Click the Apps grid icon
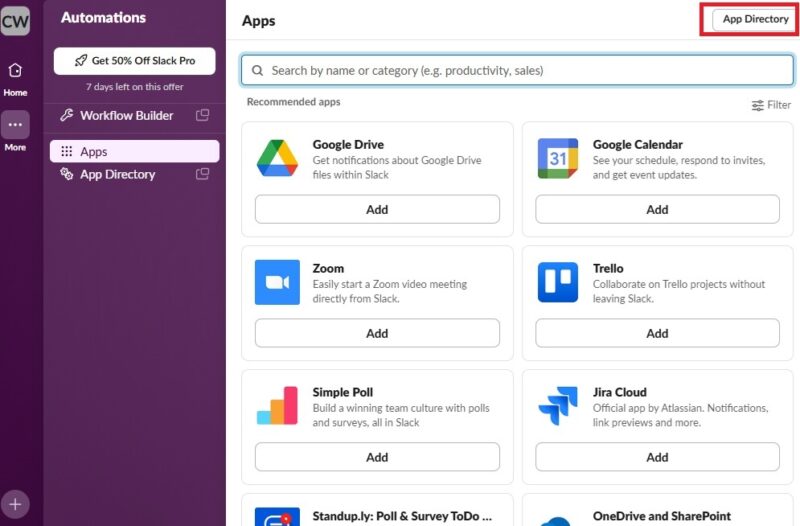The width and height of the screenshot is (800, 526). point(66,152)
